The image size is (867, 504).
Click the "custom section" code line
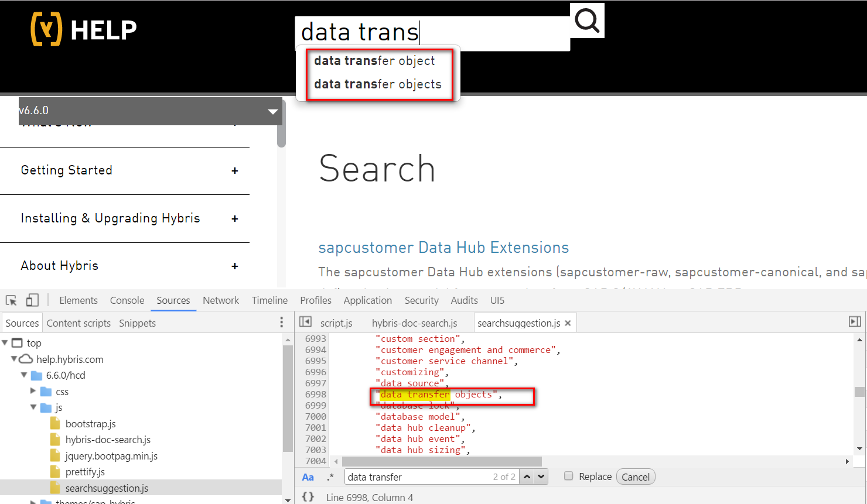tap(419, 339)
